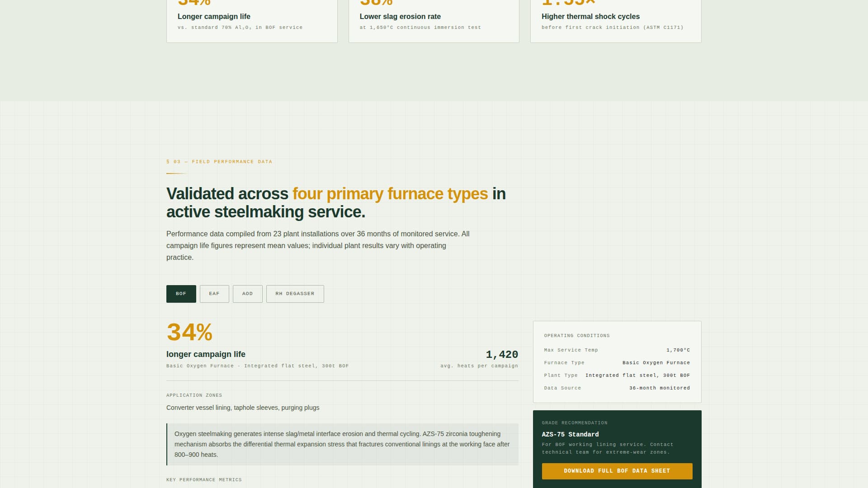Click the 1,420 avg heats per campaign figure
Image resolution: width=868 pixels, height=488 pixels.
click(502, 355)
